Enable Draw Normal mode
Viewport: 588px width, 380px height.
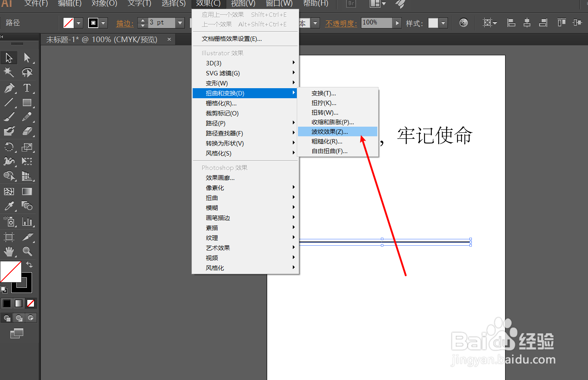coord(7,318)
